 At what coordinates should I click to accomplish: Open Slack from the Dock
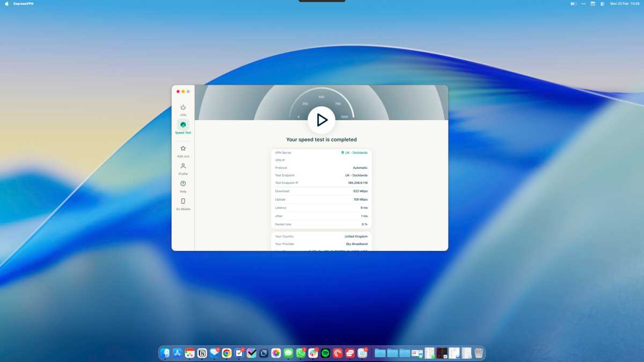(313, 353)
